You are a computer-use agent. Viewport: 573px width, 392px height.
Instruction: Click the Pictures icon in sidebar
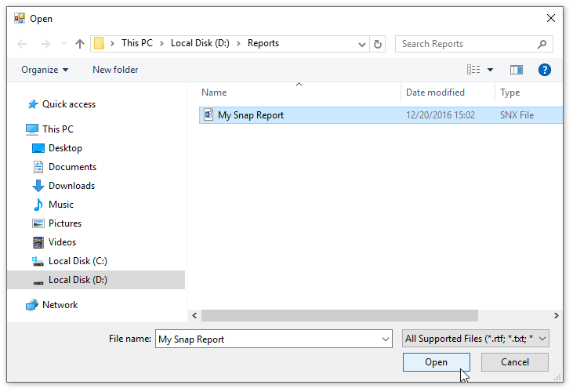38,223
